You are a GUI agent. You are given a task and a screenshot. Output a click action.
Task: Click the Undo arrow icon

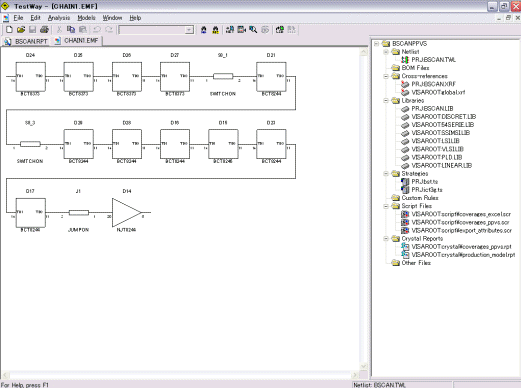[x=97, y=30]
